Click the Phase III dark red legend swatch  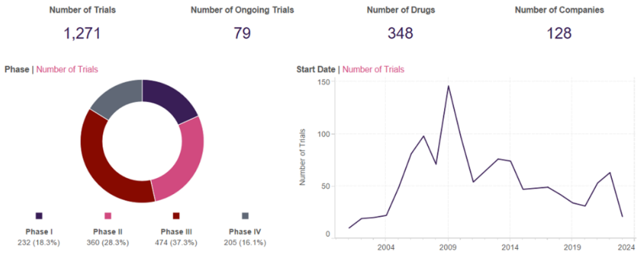176,215
